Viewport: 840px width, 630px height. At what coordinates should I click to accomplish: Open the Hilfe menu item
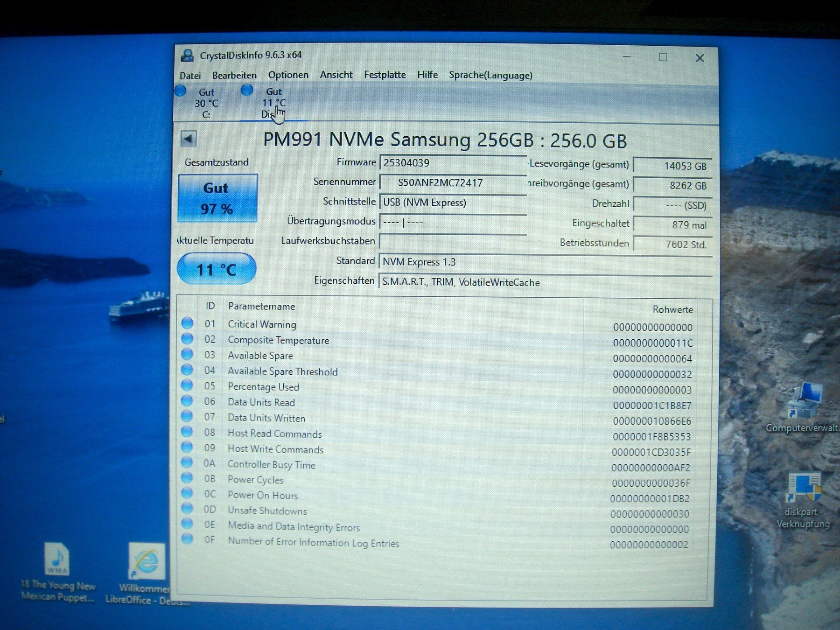pos(427,75)
